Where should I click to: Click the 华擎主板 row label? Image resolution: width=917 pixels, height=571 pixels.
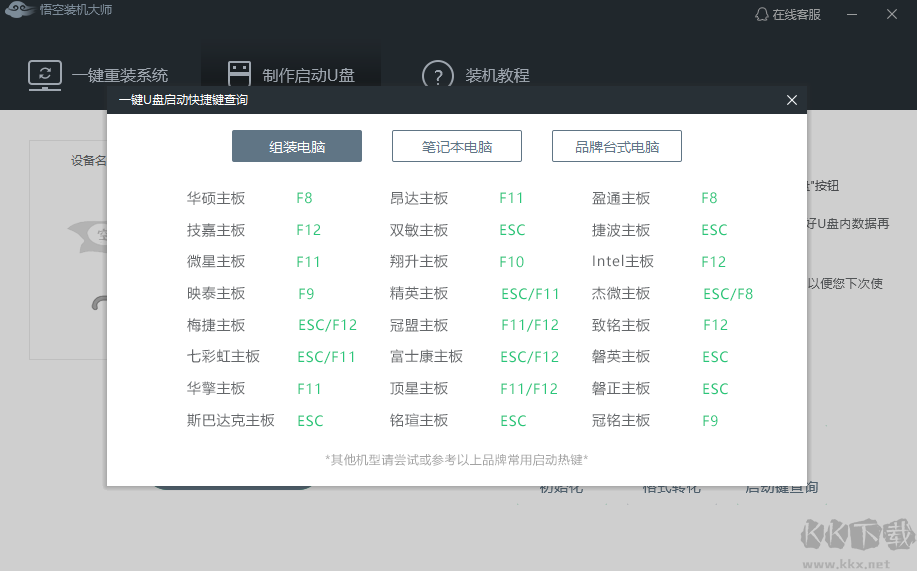pyautogui.click(x=216, y=388)
